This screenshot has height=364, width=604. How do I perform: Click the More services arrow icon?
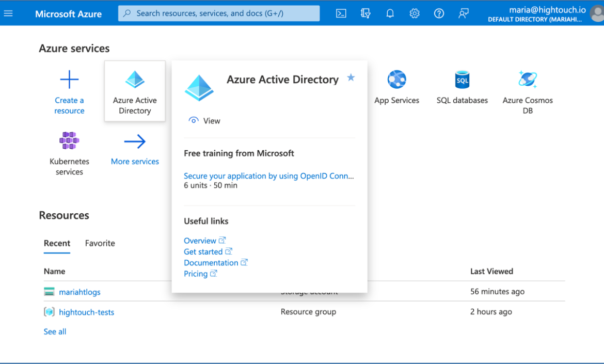(x=135, y=141)
